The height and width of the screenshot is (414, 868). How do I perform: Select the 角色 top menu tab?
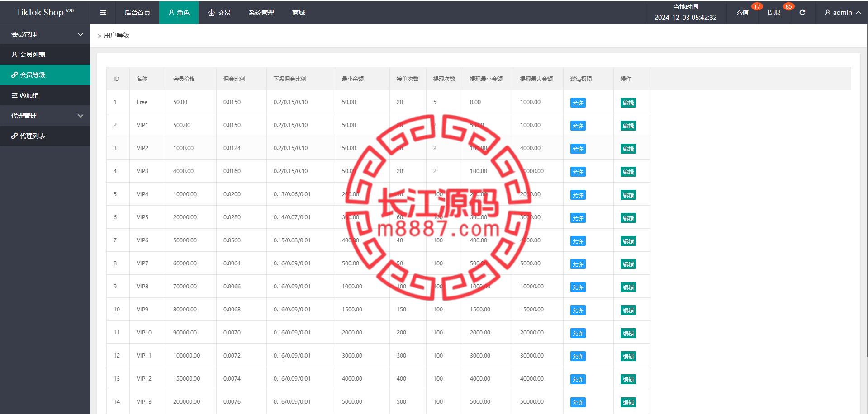179,13
